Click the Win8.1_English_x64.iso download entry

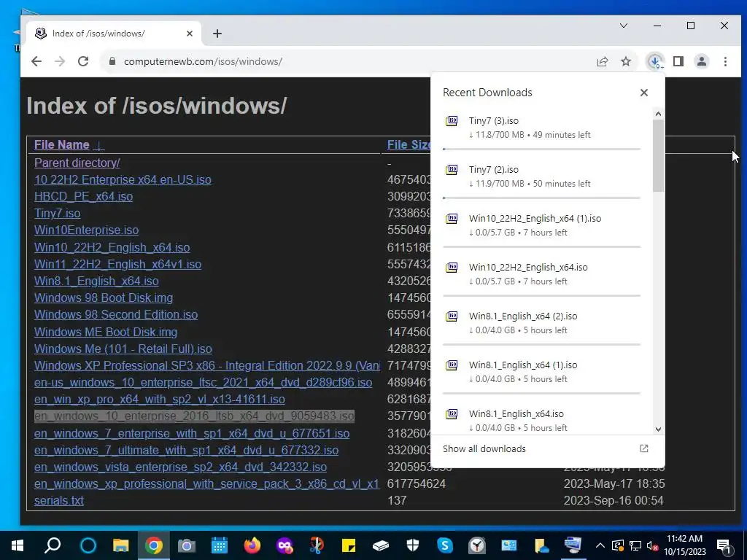tap(542, 421)
